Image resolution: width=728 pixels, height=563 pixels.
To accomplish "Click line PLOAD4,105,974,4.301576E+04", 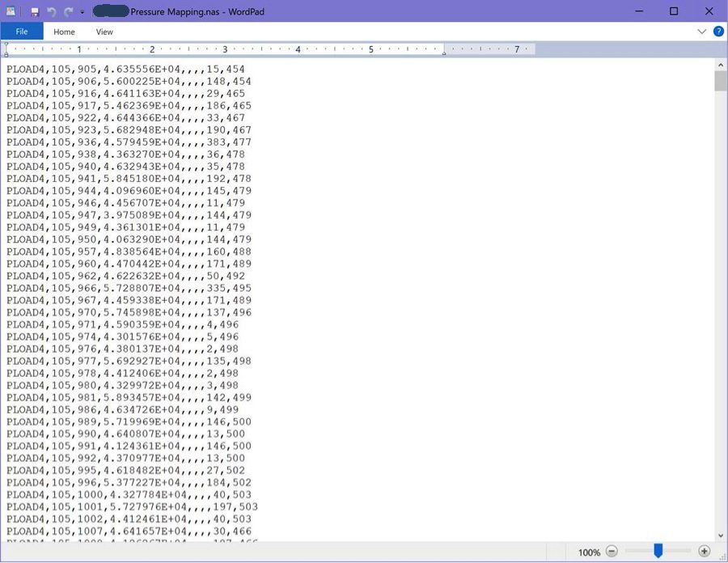I will [x=123, y=337].
